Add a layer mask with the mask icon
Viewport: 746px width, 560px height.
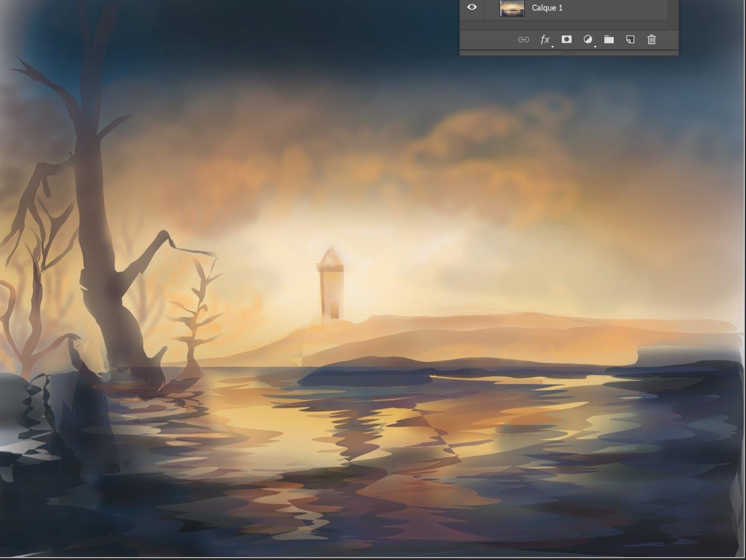(566, 40)
